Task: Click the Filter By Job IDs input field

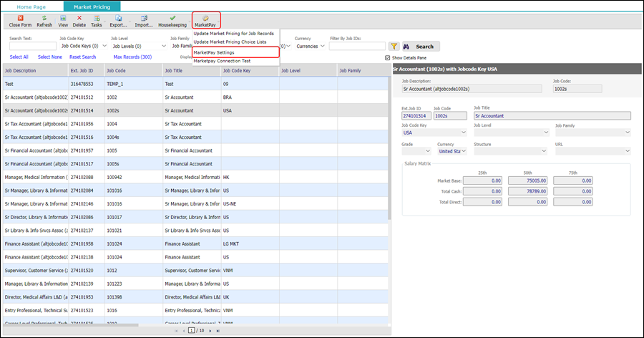Action: (x=357, y=46)
